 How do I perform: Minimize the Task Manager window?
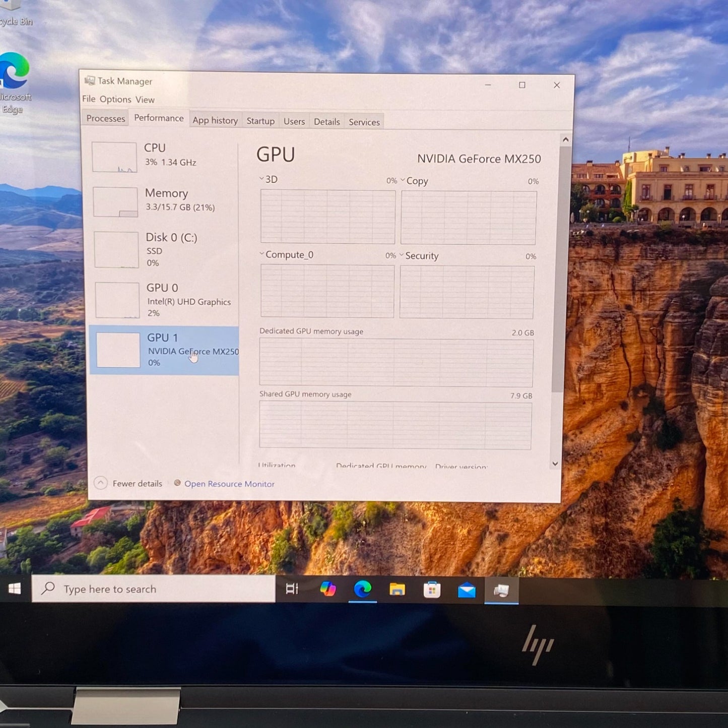(x=488, y=85)
